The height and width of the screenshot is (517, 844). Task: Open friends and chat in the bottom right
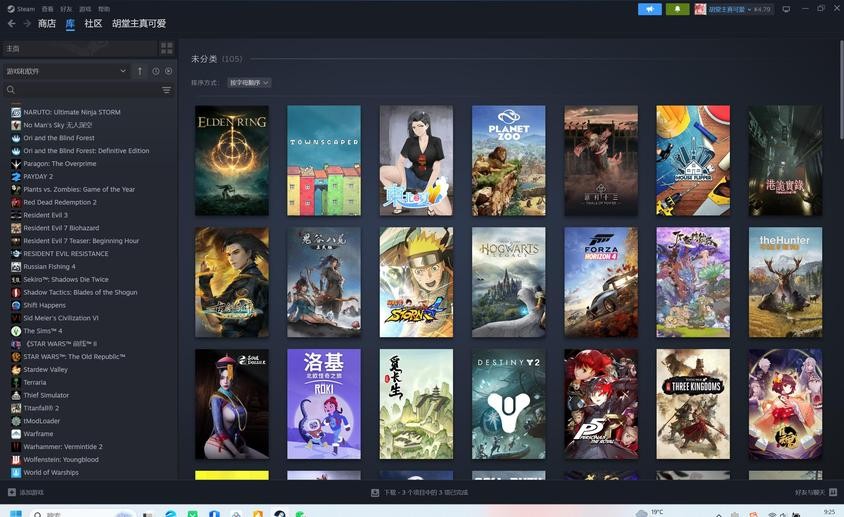point(816,492)
